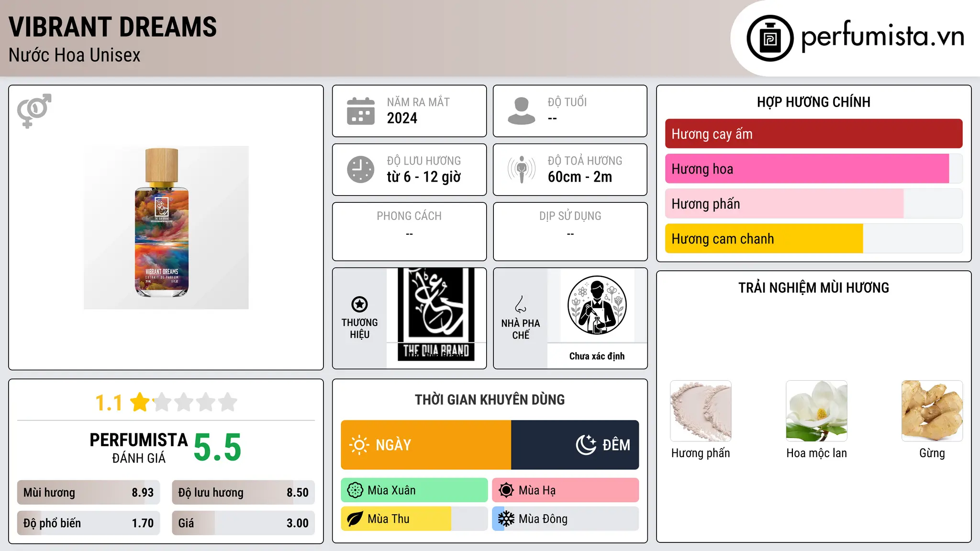The height and width of the screenshot is (551, 980).
Task: Click the Mùi hương 8.93 score bar
Action: tap(89, 493)
